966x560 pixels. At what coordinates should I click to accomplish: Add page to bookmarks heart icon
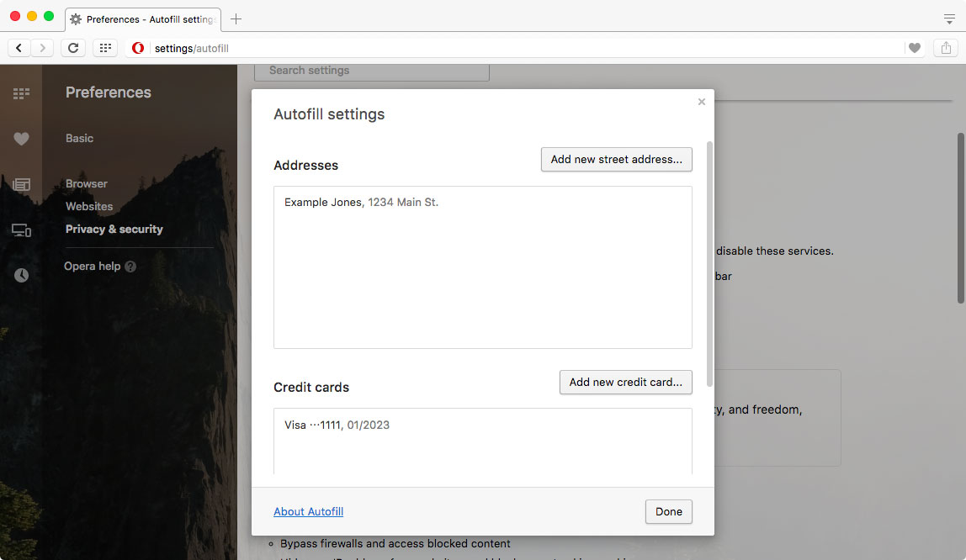tap(914, 48)
